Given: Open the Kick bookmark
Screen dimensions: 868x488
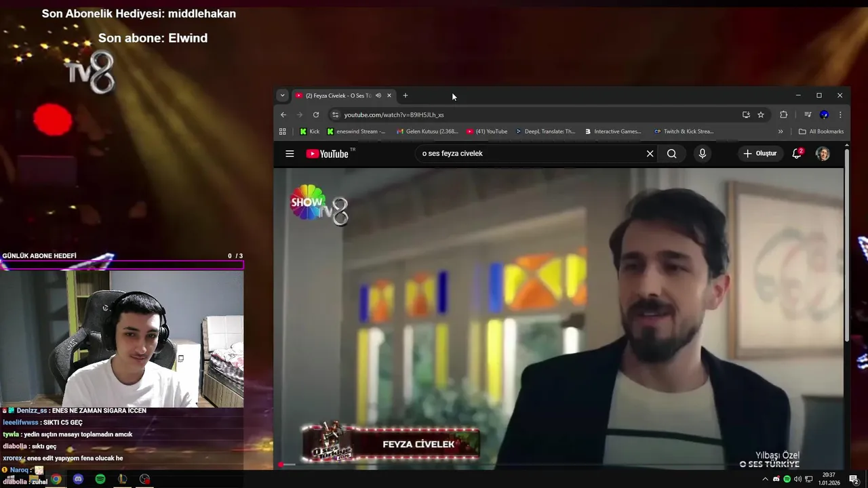Looking at the screenshot, I should click(310, 131).
